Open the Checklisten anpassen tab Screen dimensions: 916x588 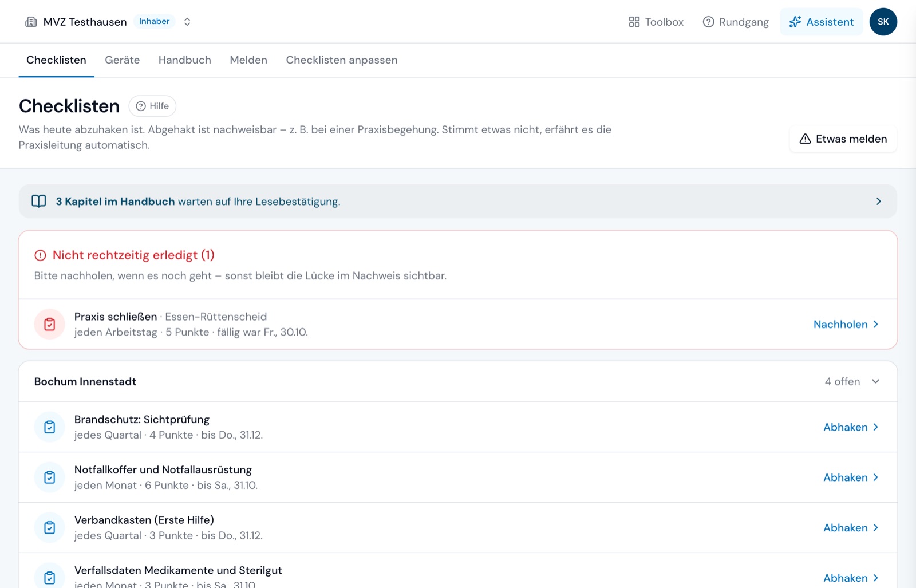pyautogui.click(x=342, y=60)
